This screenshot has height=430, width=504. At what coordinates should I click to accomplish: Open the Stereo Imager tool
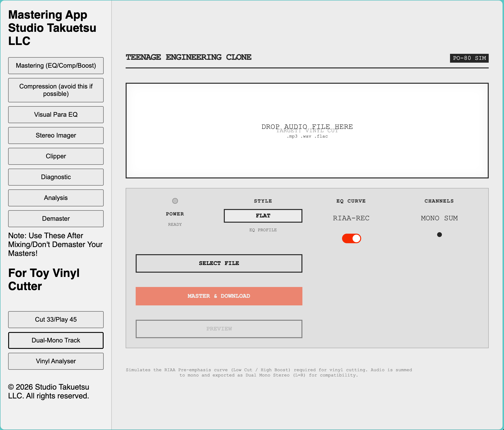(x=56, y=135)
